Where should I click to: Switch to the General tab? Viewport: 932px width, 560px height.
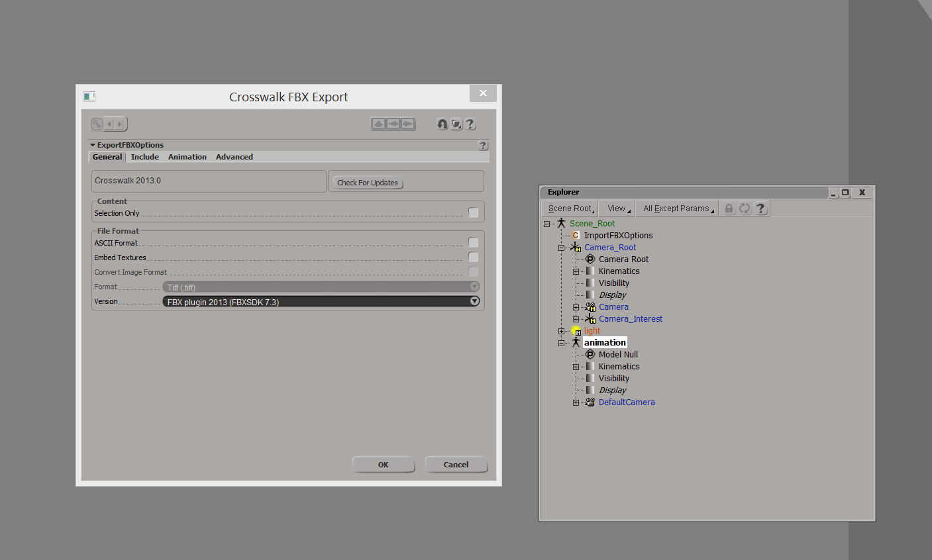107,157
